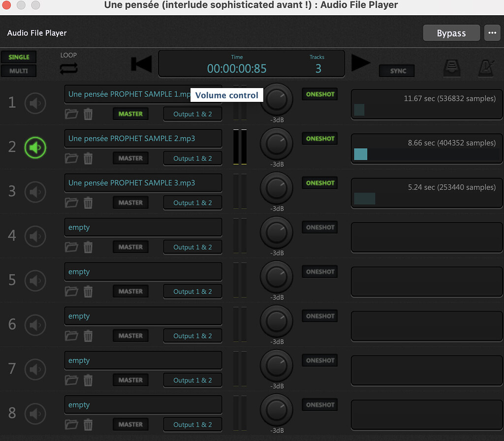This screenshot has height=441, width=504.
Task: Click trash icon to clear track 3
Action: [88, 203]
